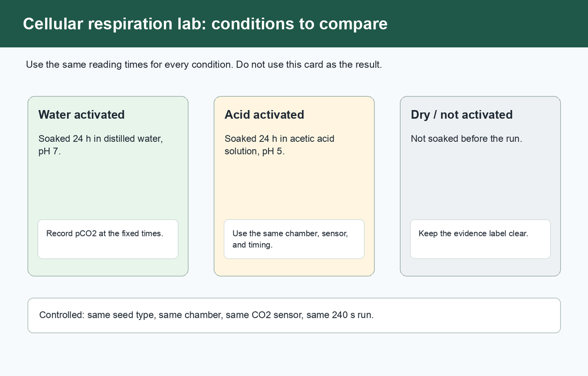
Task: Select the 'Dry / not activated' heading
Action: pyautogui.click(x=462, y=115)
